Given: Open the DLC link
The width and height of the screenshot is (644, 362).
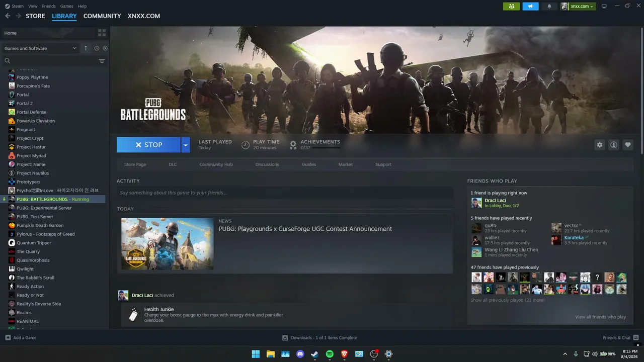Looking at the screenshot, I should click(x=173, y=164).
